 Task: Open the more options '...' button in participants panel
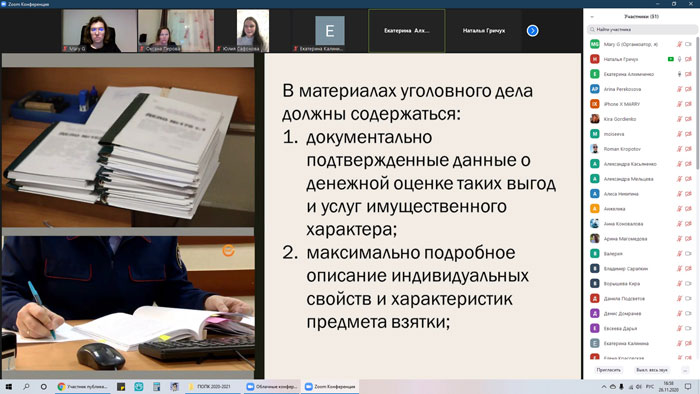click(685, 370)
